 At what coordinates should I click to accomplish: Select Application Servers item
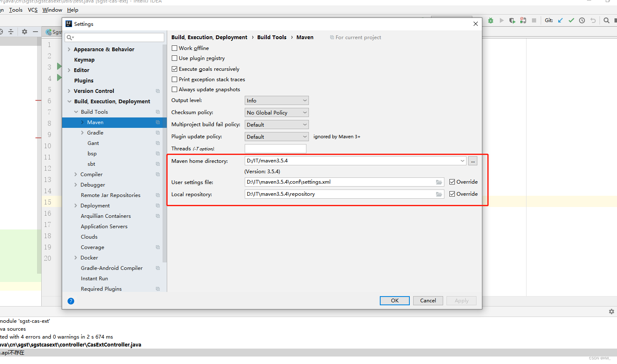[x=104, y=227]
